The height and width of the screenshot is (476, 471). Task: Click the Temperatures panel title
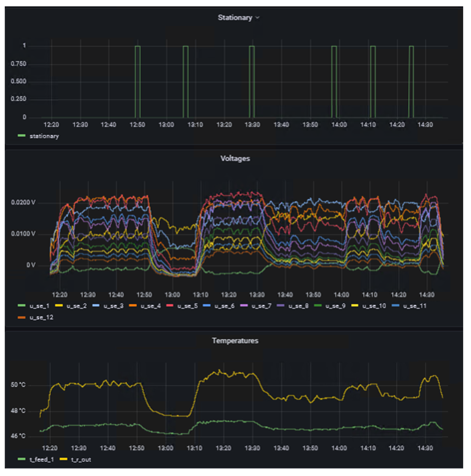tap(235, 341)
